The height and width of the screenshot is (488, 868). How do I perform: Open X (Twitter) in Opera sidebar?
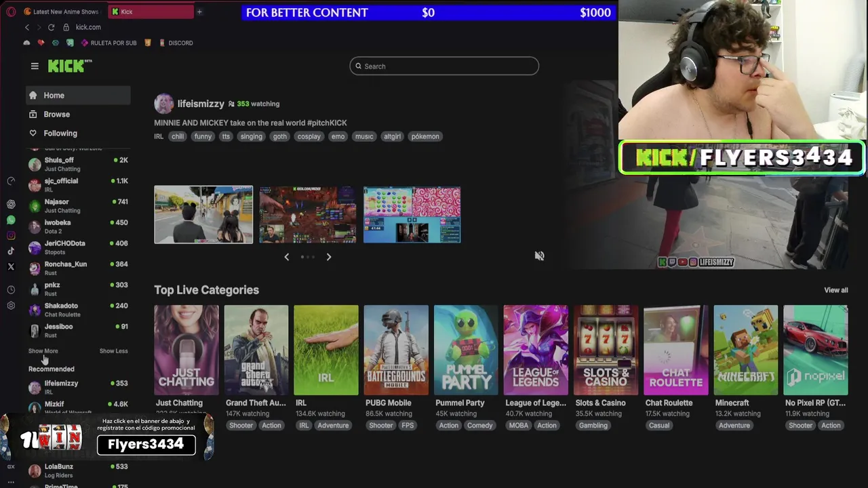pyautogui.click(x=11, y=267)
